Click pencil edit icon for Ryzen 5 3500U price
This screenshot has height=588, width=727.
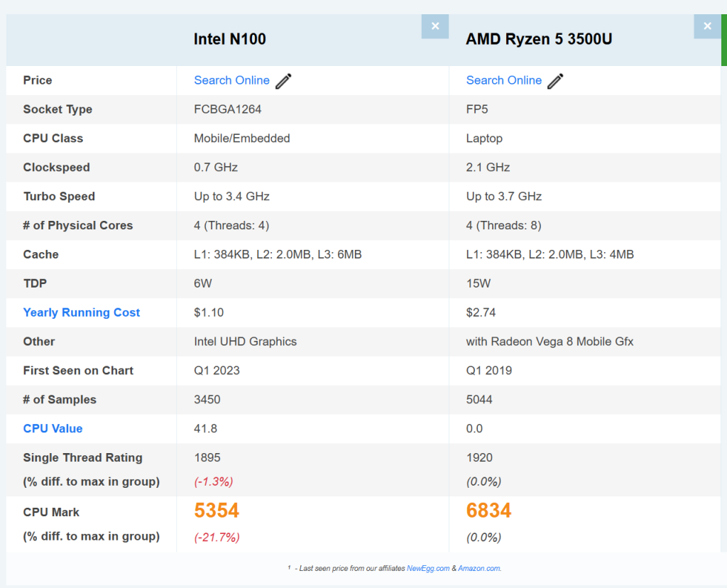[555, 81]
